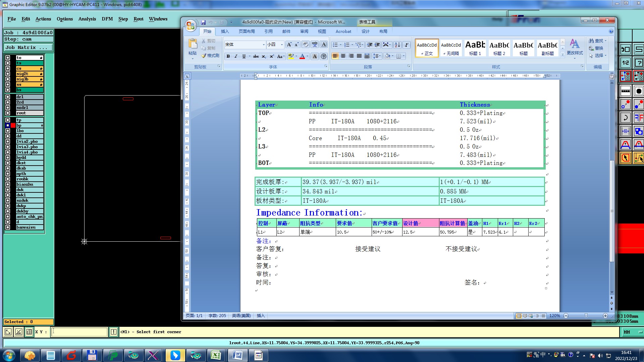The height and width of the screenshot is (362, 644).
Task: Apply strikethrough formatting in Word
Action: point(256,56)
